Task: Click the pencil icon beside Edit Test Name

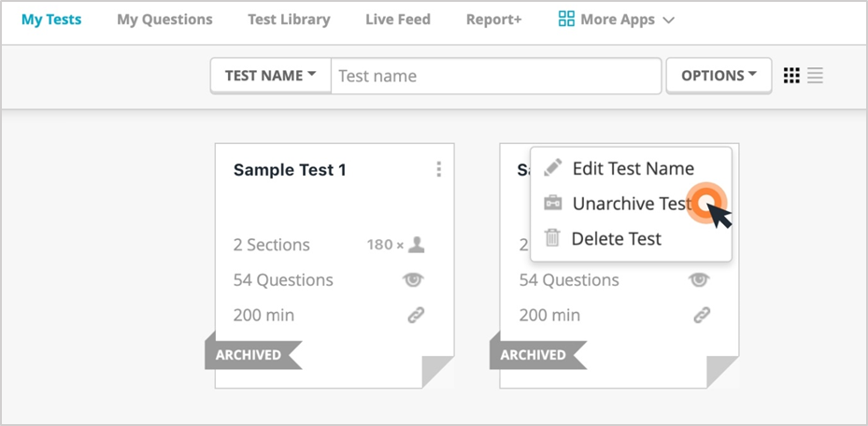Action: (x=552, y=167)
